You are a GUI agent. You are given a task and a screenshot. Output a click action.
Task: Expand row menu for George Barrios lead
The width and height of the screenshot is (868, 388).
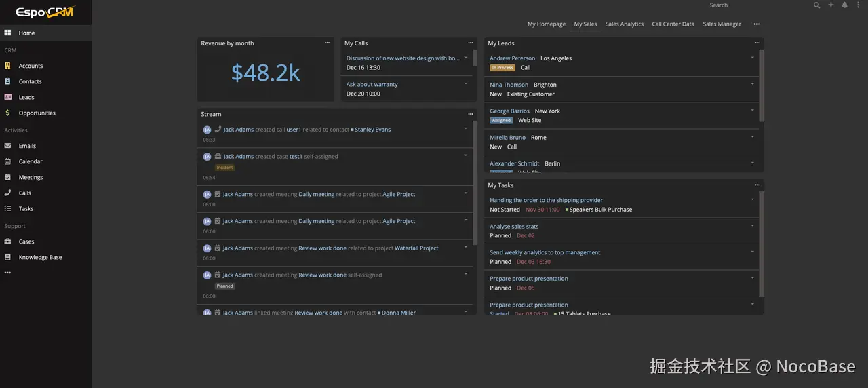pos(753,110)
